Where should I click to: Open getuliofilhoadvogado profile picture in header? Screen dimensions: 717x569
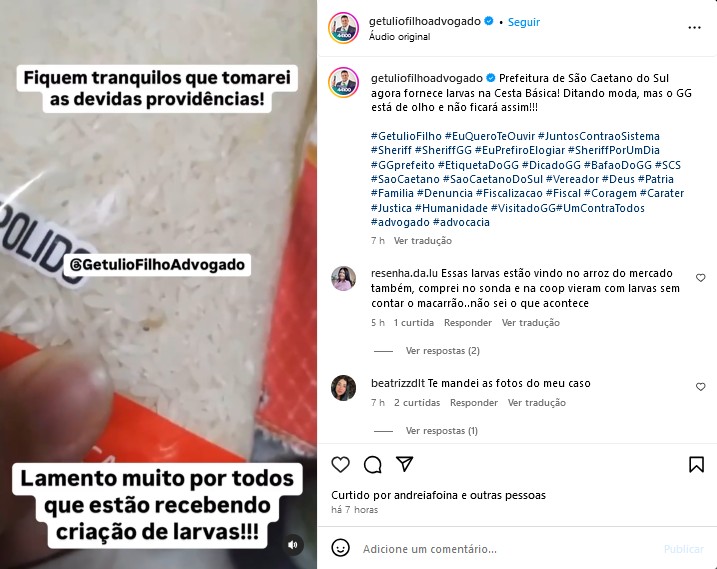pyautogui.click(x=343, y=28)
